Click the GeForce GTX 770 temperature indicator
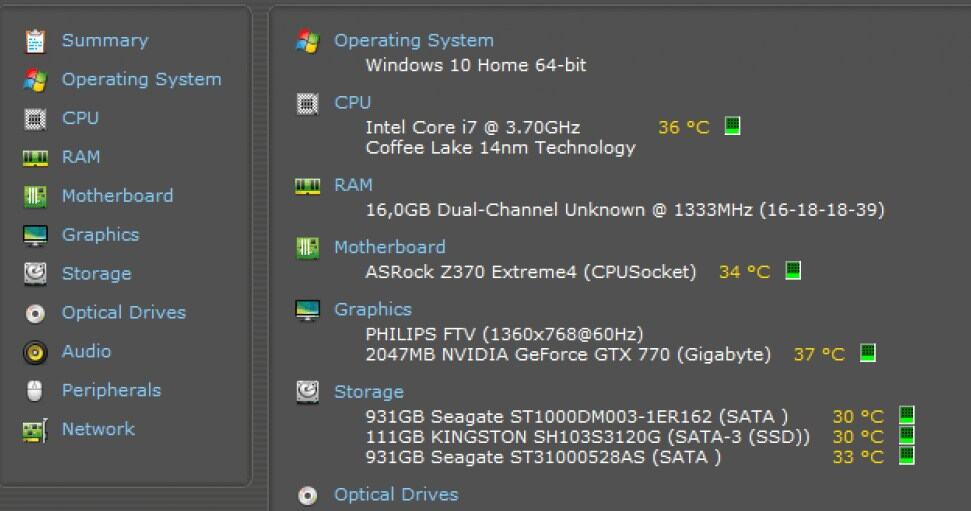This screenshot has width=971, height=511. (x=868, y=353)
